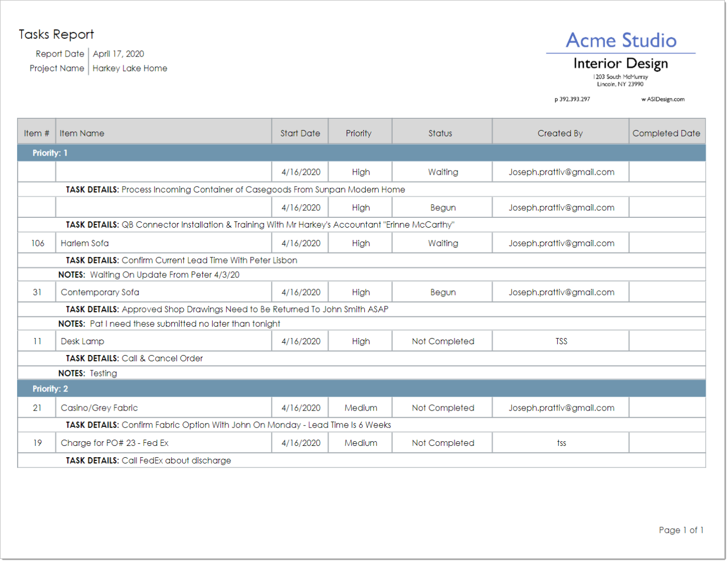
Task: Click the Priority: 1 group band
Action: coord(361,153)
